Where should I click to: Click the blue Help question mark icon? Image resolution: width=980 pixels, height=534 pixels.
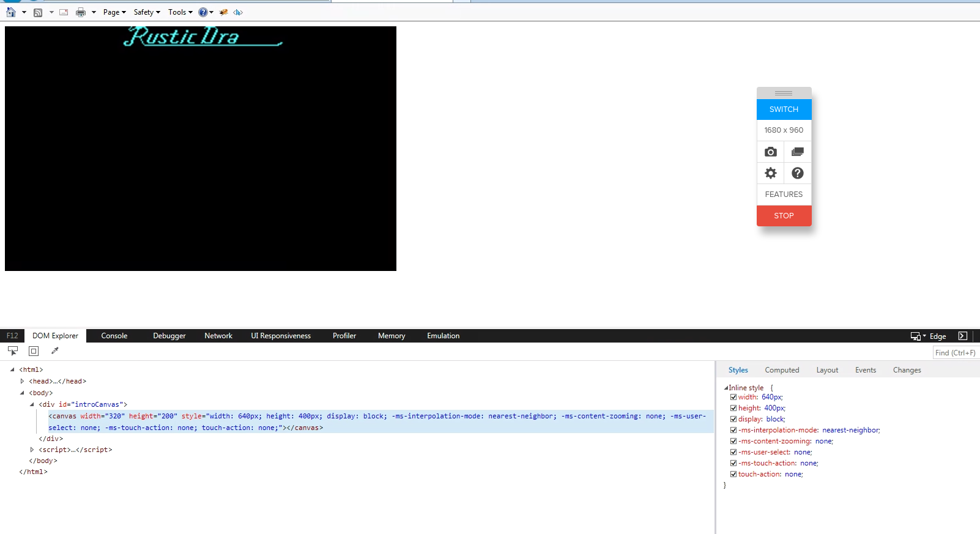coord(203,12)
